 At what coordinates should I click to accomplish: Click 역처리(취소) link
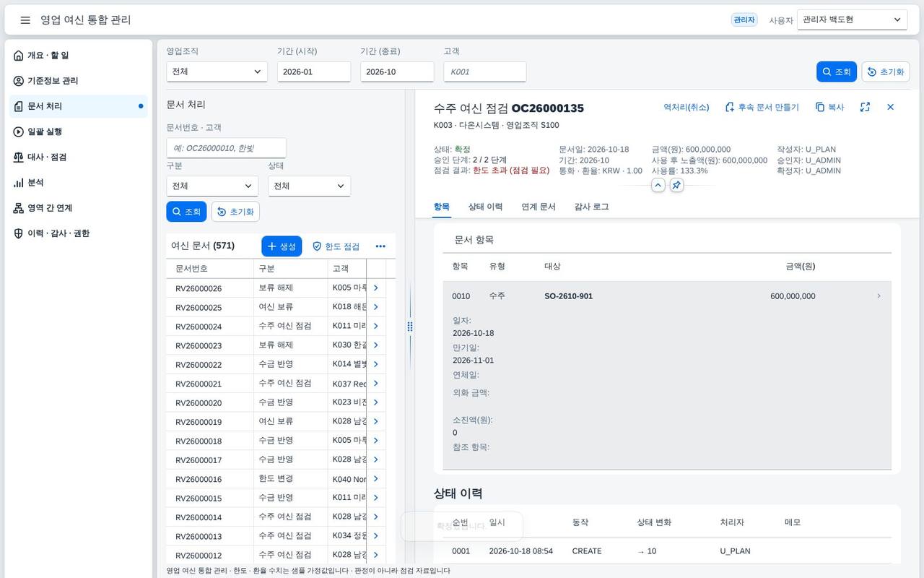tap(687, 107)
